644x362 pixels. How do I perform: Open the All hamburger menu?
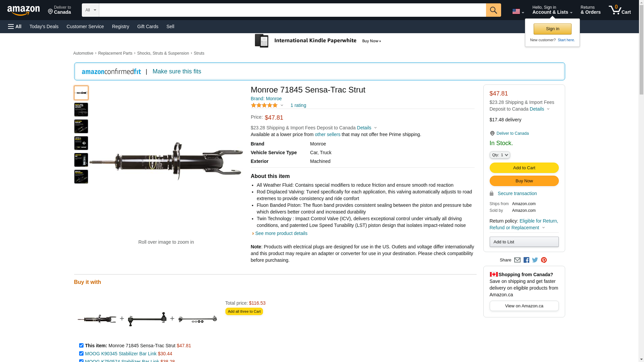point(15,26)
